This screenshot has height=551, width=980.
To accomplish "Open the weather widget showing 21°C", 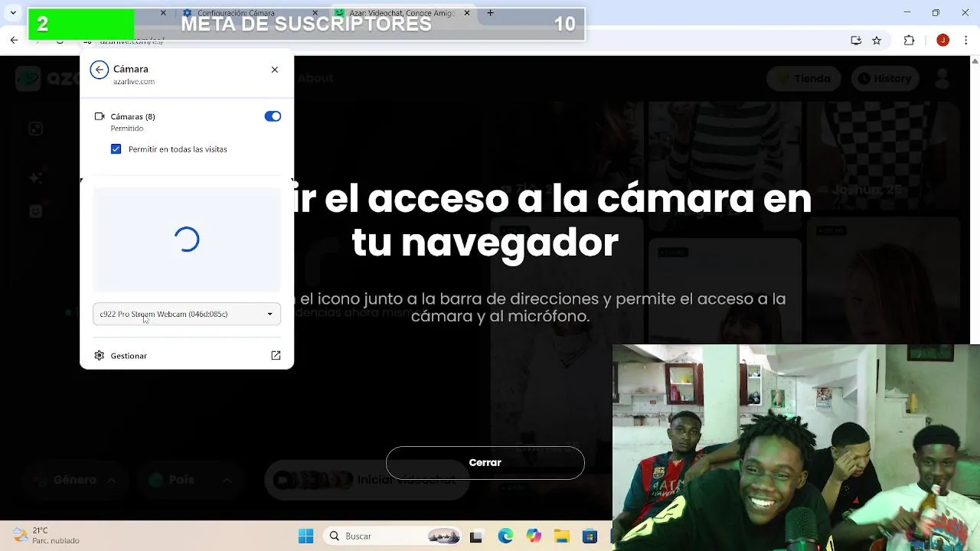I will 46,536.
